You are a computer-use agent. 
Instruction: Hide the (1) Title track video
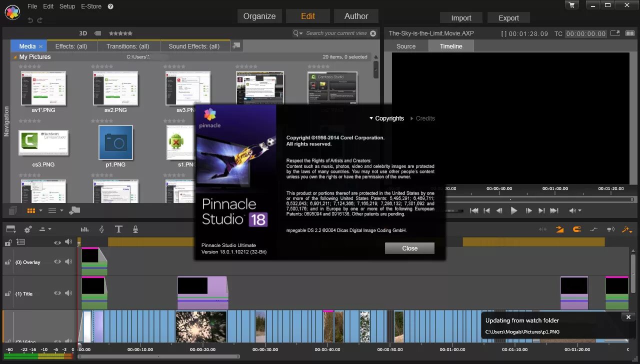coord(57,293)
